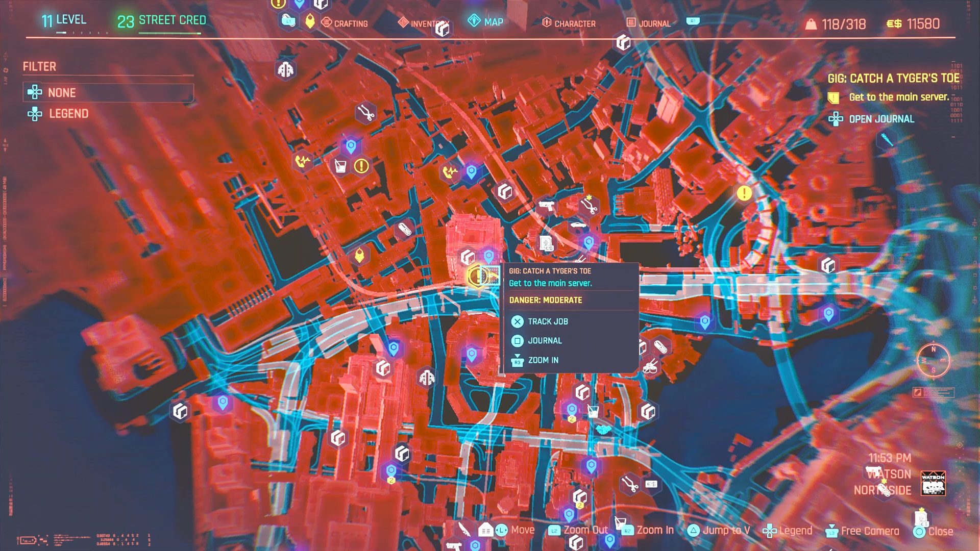Click the Level progress bar
This screenshot has width=980, height=551.
(82, 33)
